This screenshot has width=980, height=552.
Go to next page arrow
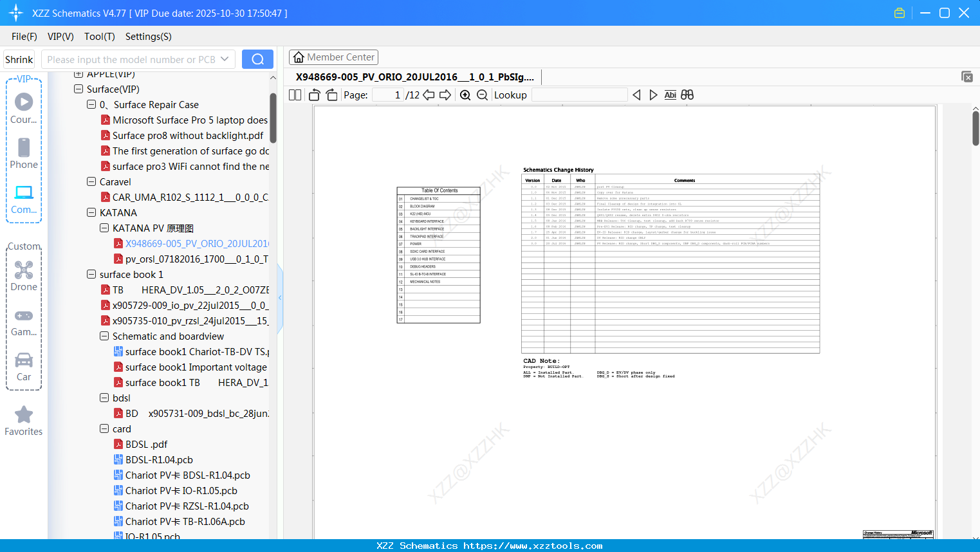pos(445,95)
